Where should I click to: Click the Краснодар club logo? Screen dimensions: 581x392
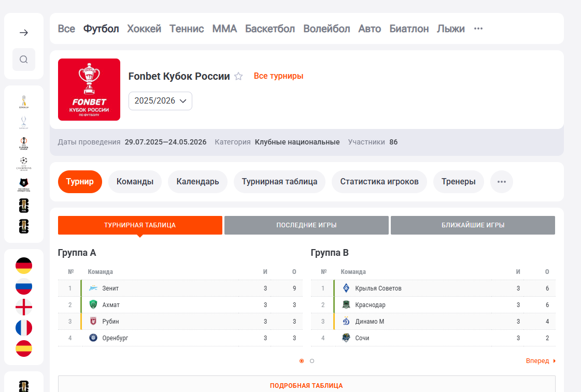click(346, 304)
